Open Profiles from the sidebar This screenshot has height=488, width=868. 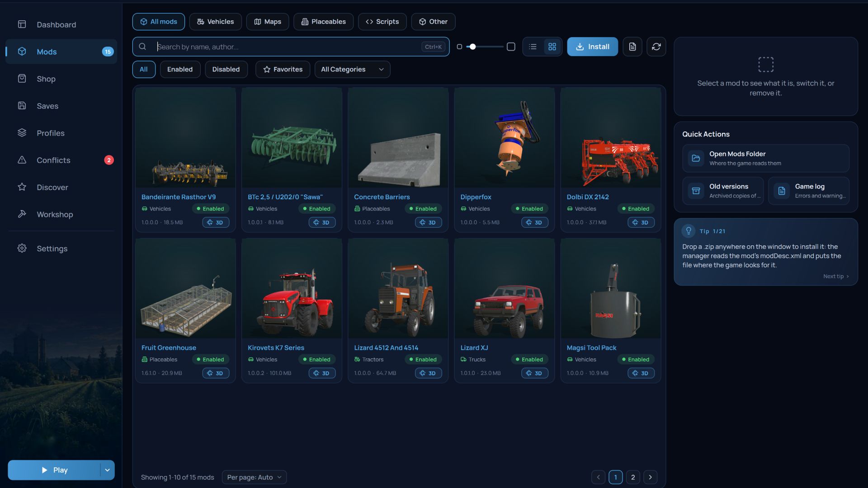(x=61, y=133)
